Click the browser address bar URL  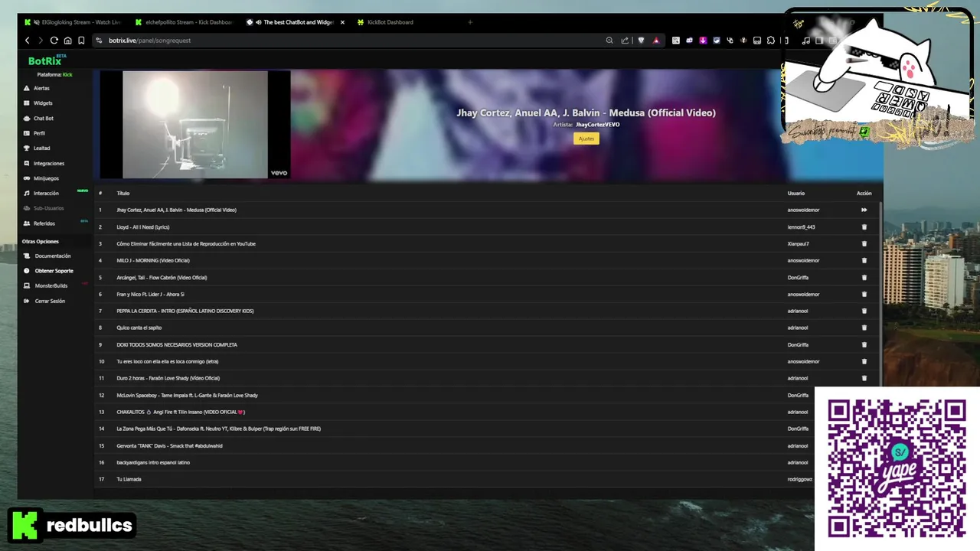(149, 41)
